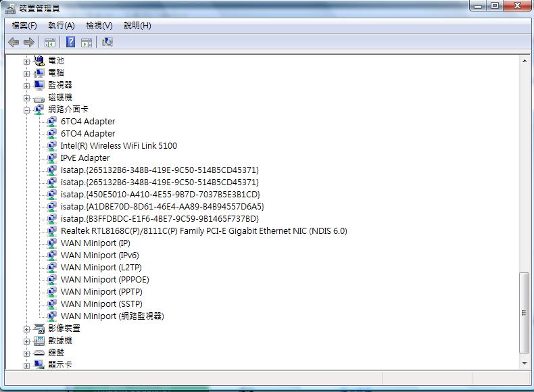Expand the 磁碟機 category
Viewport: 534px width, 392px height.
26,99
